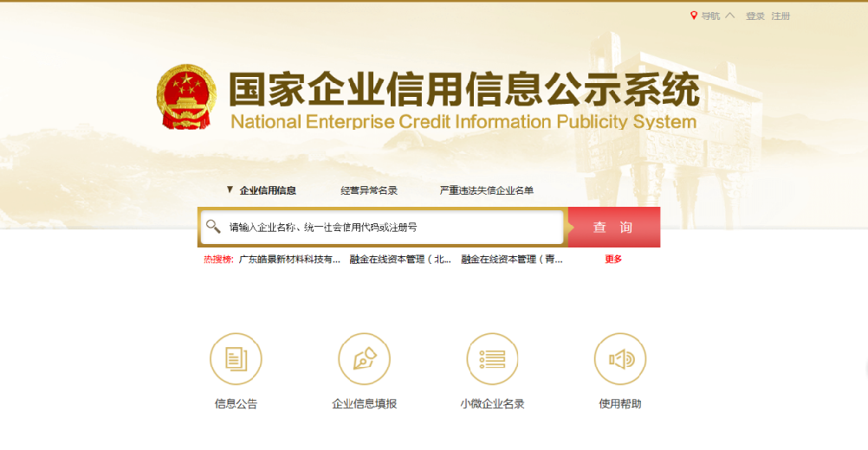The width and height of the screenshot is (868, 450).
Task: Click the red 更多 hot search link
Action: coord(613,259)
